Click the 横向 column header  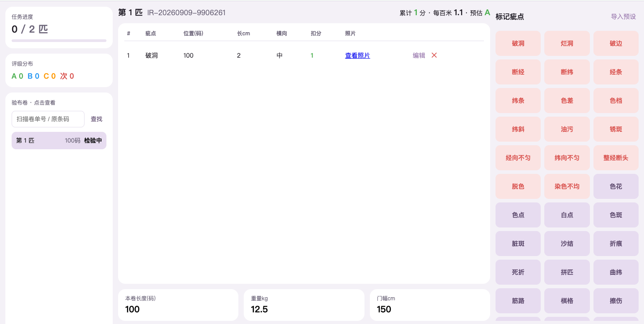click(x=282, y=34)
